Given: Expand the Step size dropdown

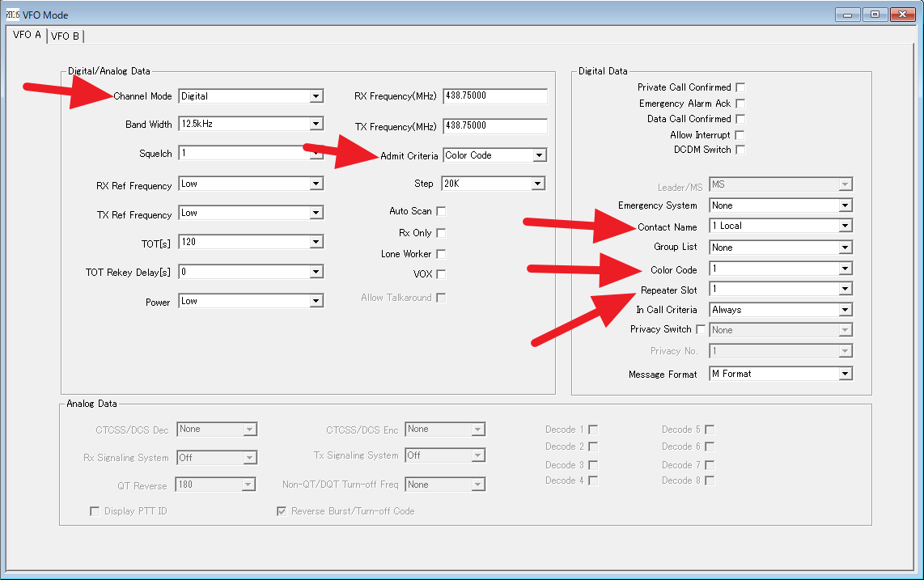Looking at the screenshot, I should (x=493, y=184).
